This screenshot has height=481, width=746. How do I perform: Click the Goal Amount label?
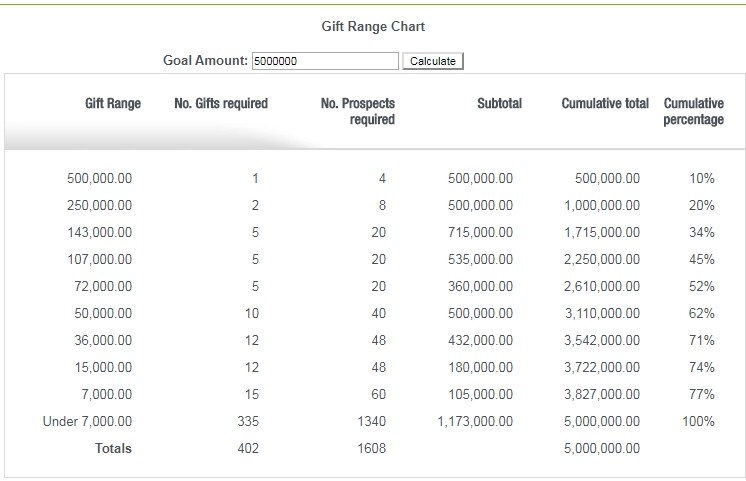(205, 60)
